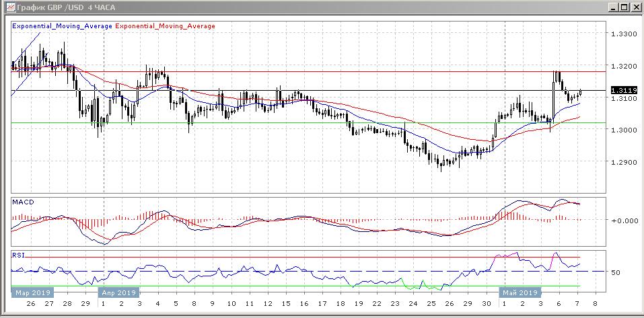644x318 pixels.
Task: Click the 50 level RSI scale label
Action: click(615, 272)
